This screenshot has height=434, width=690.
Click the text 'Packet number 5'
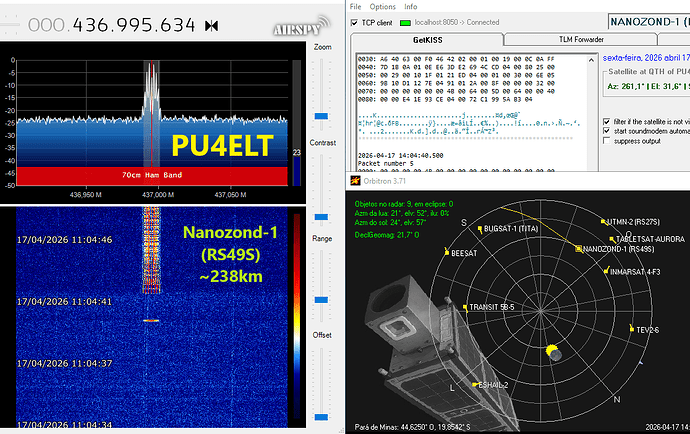(386, 164)
